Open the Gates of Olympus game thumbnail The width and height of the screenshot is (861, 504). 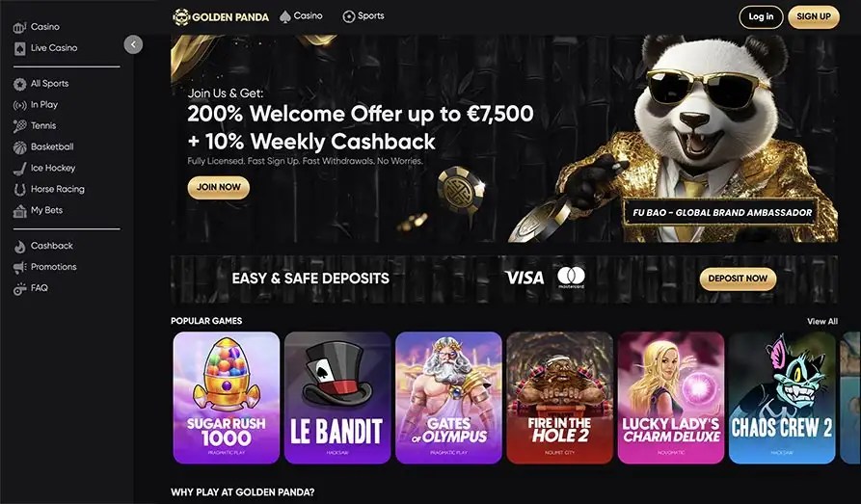tap(448, 397)
